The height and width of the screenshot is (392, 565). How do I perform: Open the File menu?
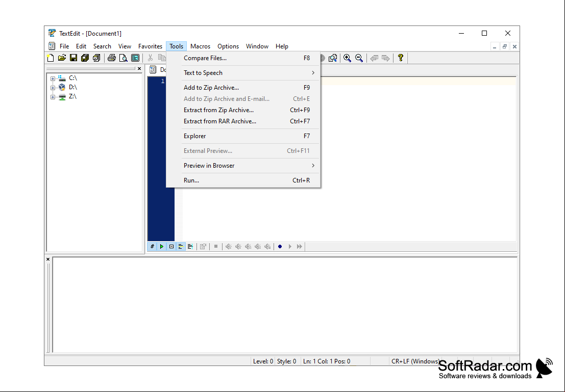pyautogui.click(x=64, y=46)
